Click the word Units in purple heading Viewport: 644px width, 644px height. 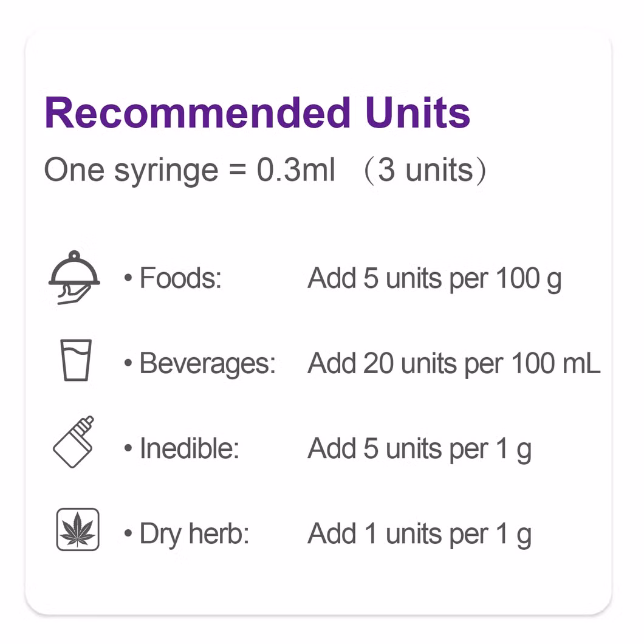[x=418, y=113]
